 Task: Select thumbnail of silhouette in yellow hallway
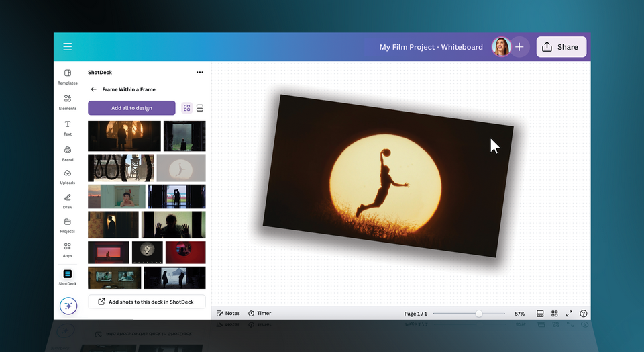click(113, 225)
